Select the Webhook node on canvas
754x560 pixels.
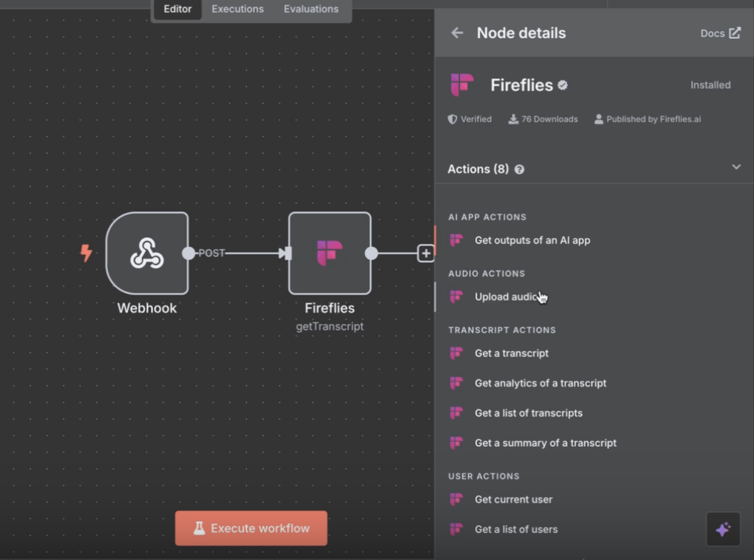tap(147, 253)
